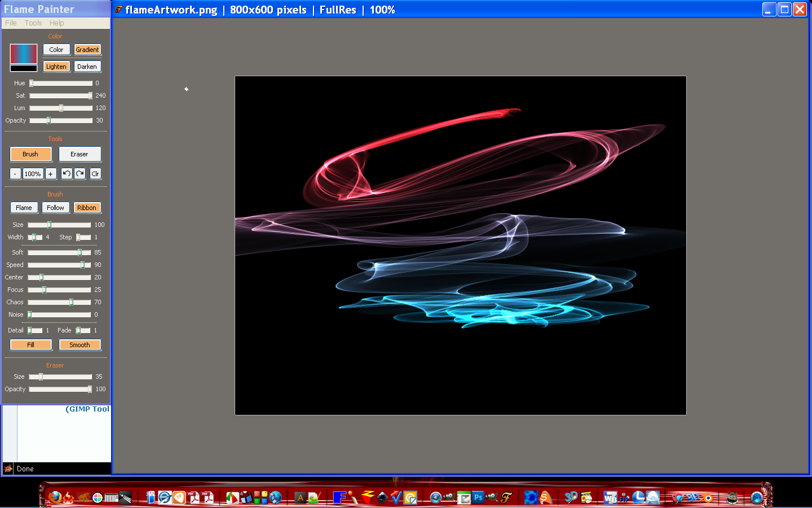Reselect the active Brush tool
This screenshot has width=812, height=508.
(x=30, y=154)
